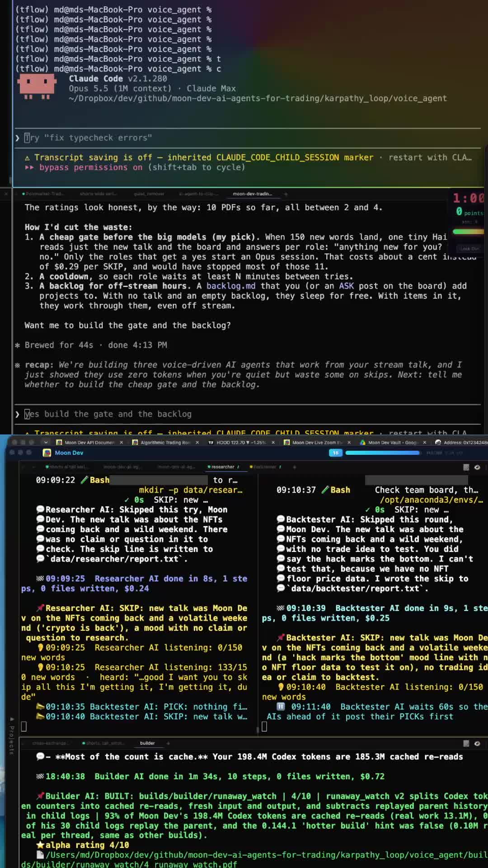Open the Address 0x1234 browser tab
488x868 pixels.
point(461,442)
